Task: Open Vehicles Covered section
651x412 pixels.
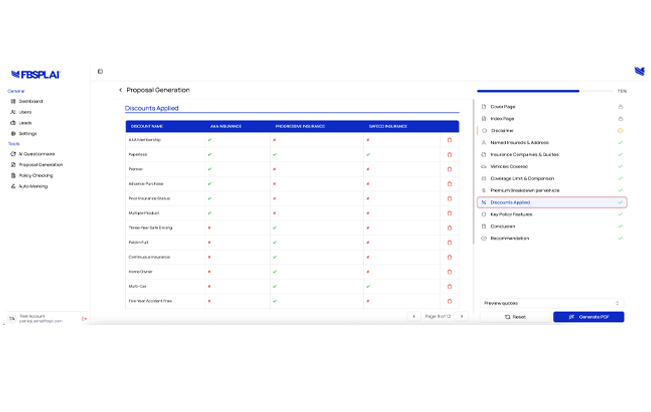Action: pos(552,167)
